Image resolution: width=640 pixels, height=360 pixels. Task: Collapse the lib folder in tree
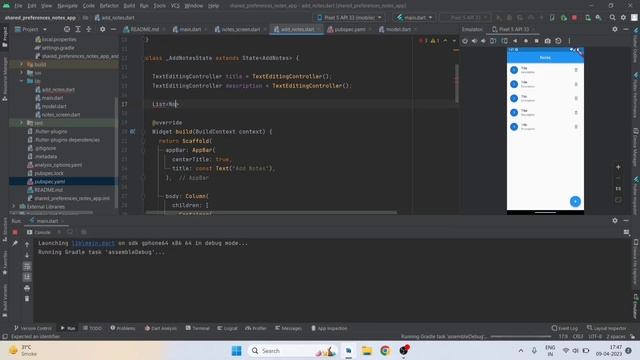tap(21, 81)
